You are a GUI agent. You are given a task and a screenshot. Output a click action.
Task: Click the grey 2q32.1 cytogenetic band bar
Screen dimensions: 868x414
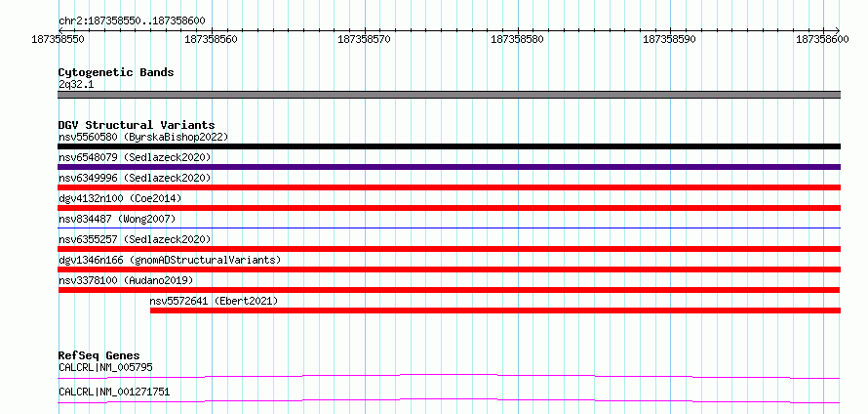[449, 95]
